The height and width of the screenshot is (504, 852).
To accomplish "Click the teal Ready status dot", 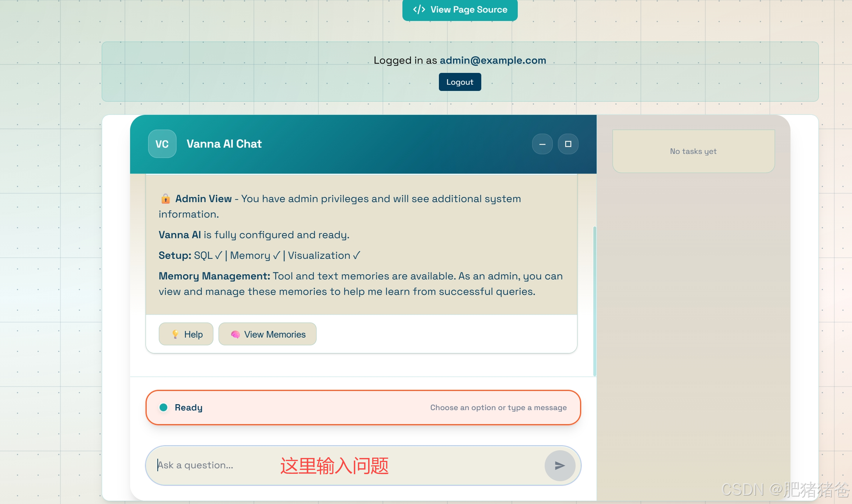I will point(164,407).
